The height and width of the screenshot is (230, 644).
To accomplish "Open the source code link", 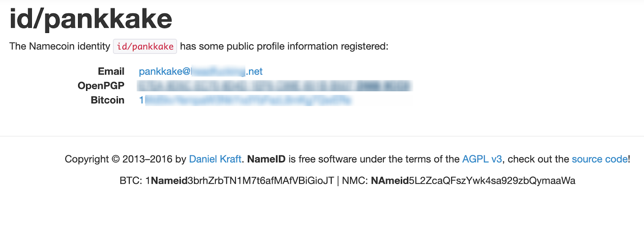I will 599,159.
